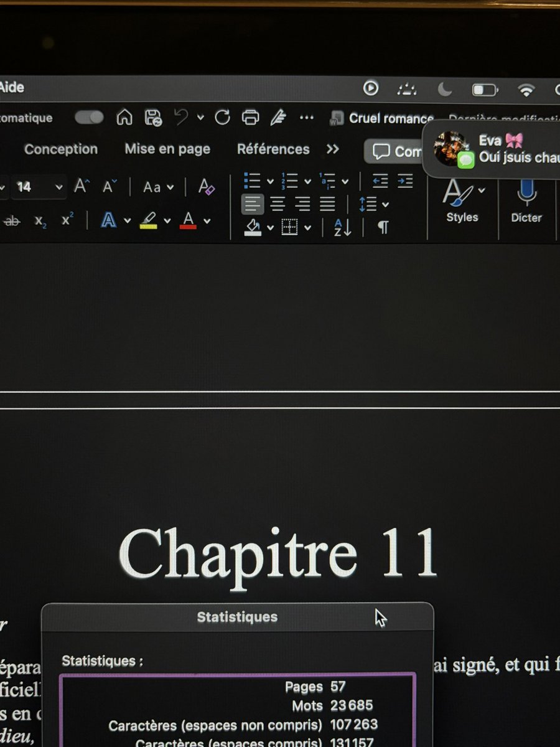The image size is (560, 747).
Task: Click the Wi-Fi icon in menu bar
Action: pyautogui.click(x=527, y=90)
